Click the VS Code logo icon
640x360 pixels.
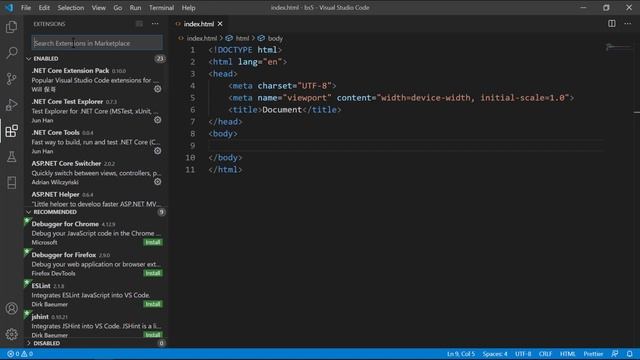[9, 7]
